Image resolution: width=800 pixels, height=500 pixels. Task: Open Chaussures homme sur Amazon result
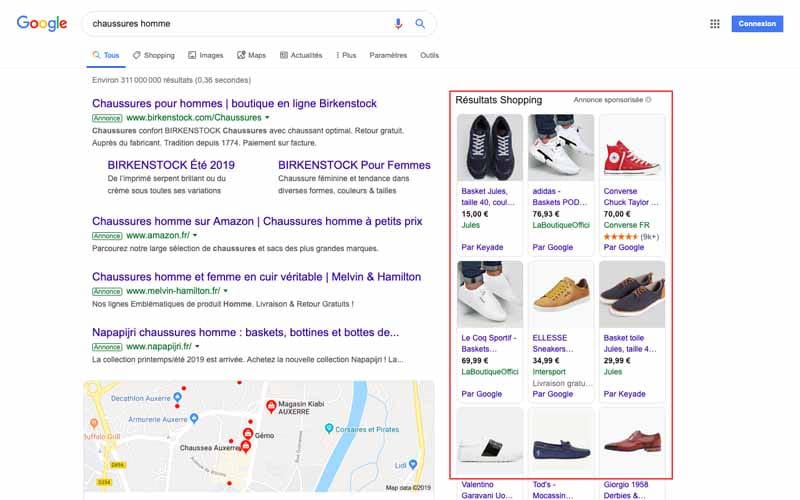point(257,221)
